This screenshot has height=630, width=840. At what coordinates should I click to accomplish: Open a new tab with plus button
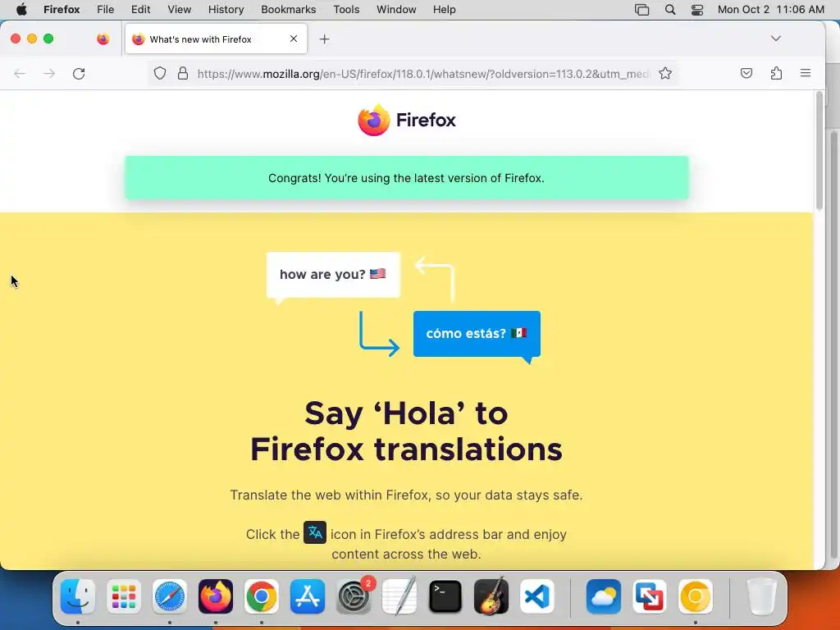pos(325,39)
